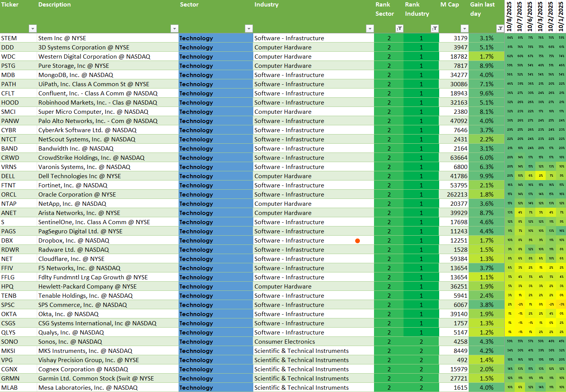The width and height of the screenshot is (566, 392).
Task: Select 'Cognex Corporation @ NASDAQ' cell
Action: pos(108,369)
